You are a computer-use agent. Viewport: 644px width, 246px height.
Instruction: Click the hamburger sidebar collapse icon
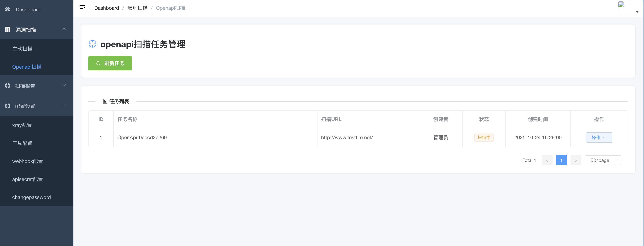[x=82, y=8]
